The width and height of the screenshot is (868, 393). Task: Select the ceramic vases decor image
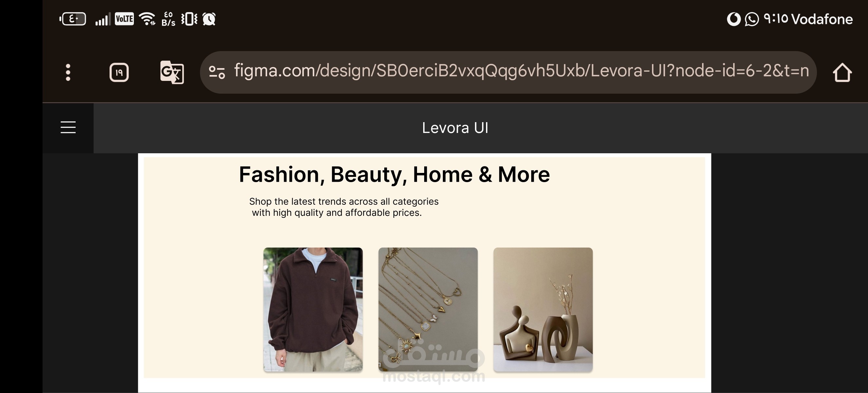click(x=543, y=309)
